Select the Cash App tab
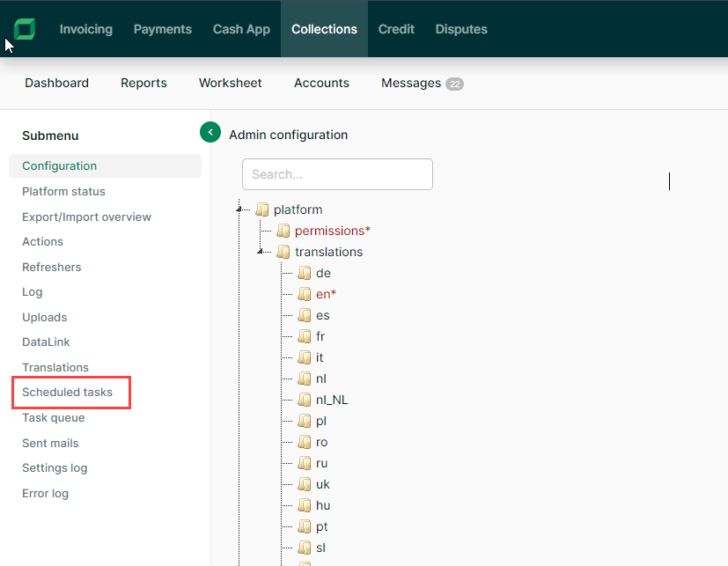The image size is (728, 566). pos(241,29)
